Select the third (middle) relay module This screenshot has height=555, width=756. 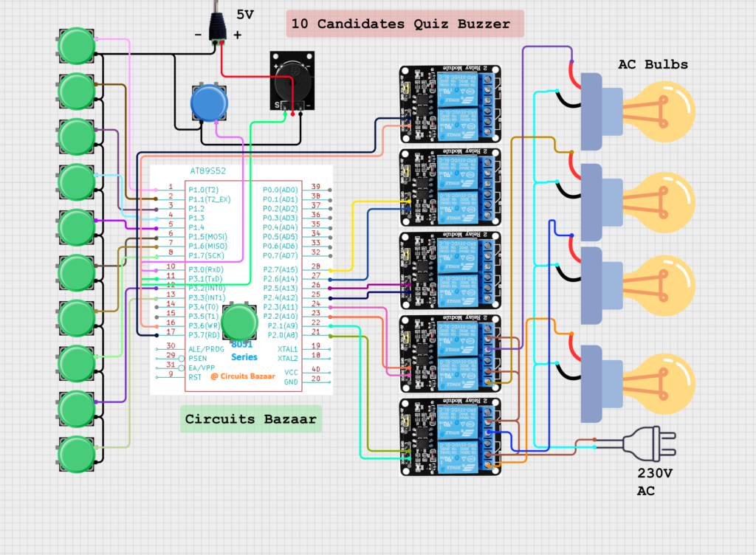[450, 271]
